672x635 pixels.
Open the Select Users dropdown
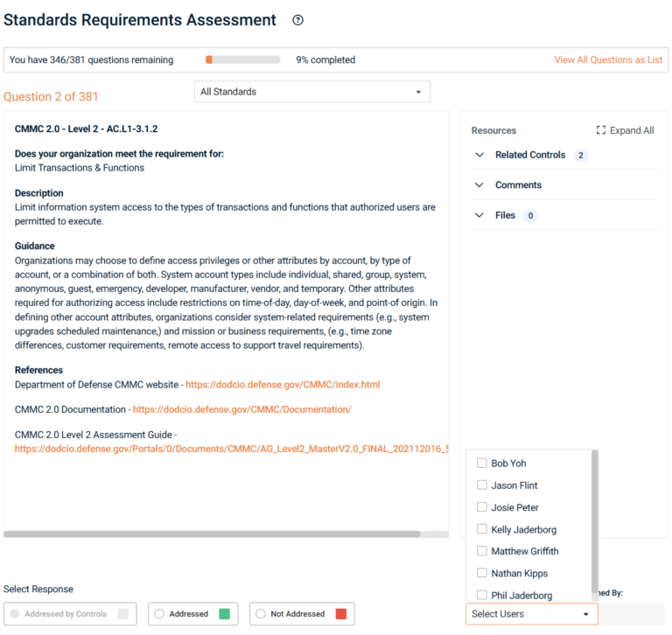click(x=531, y=614)
